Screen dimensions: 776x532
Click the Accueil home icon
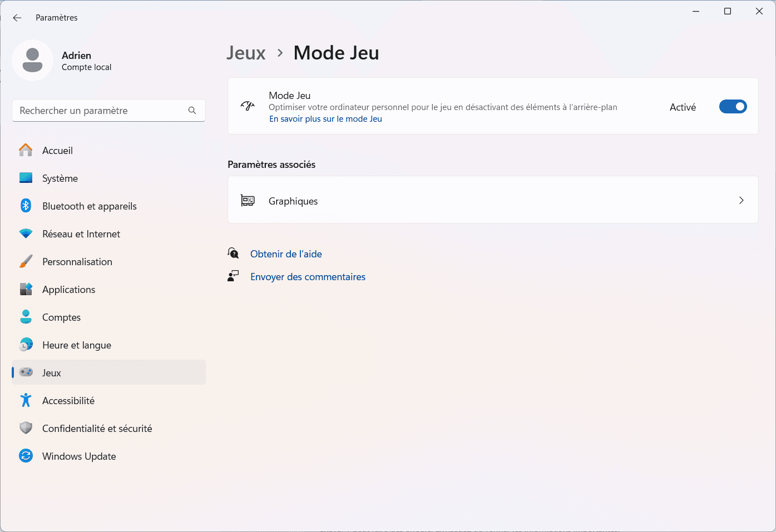(26, 150)
